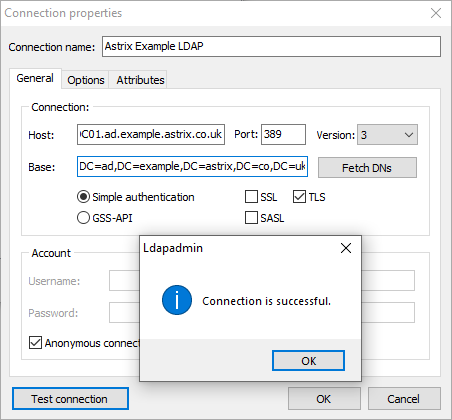This screenshot has height=420, width=452.
Task: Select the General tab
Action: click(x=35, y=78)
